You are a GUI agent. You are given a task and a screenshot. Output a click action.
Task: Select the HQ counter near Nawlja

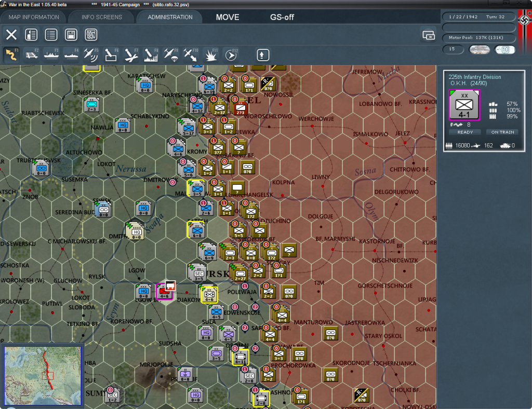pos(123,126)
